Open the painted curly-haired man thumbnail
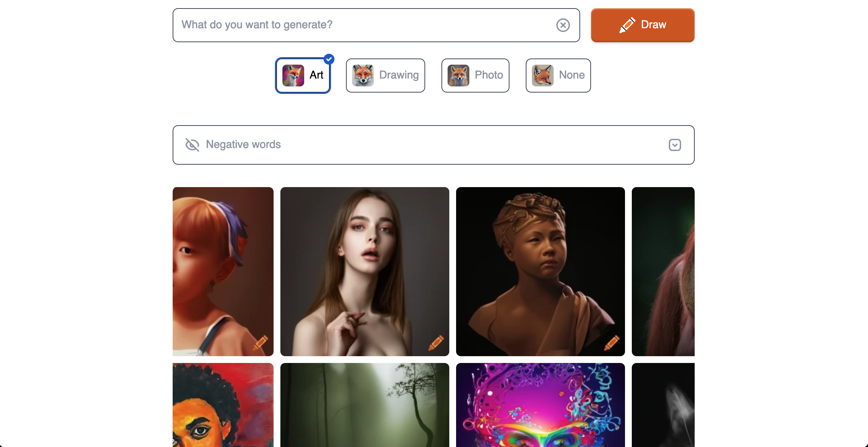This screenshot has width=868, height=447. 223,405
